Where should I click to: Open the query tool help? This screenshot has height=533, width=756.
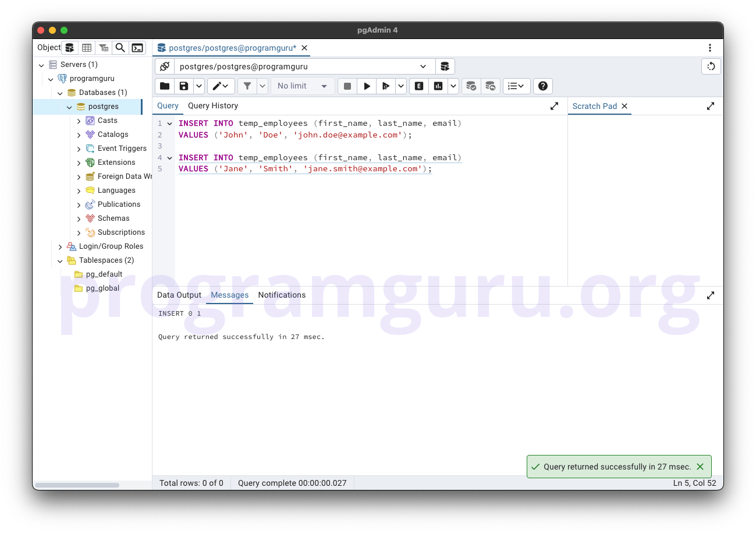click(542, 86)
